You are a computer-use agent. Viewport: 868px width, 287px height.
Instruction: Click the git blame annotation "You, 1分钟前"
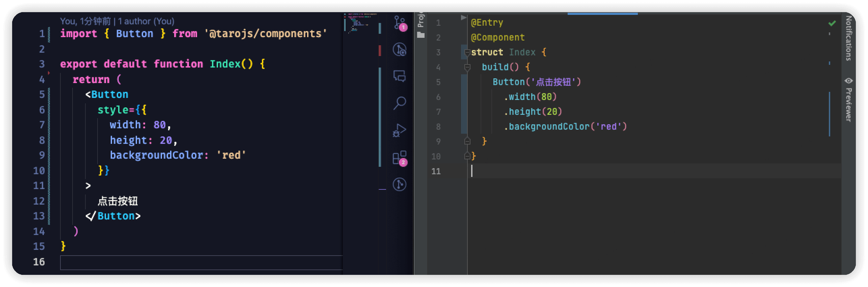click(85, 21)
